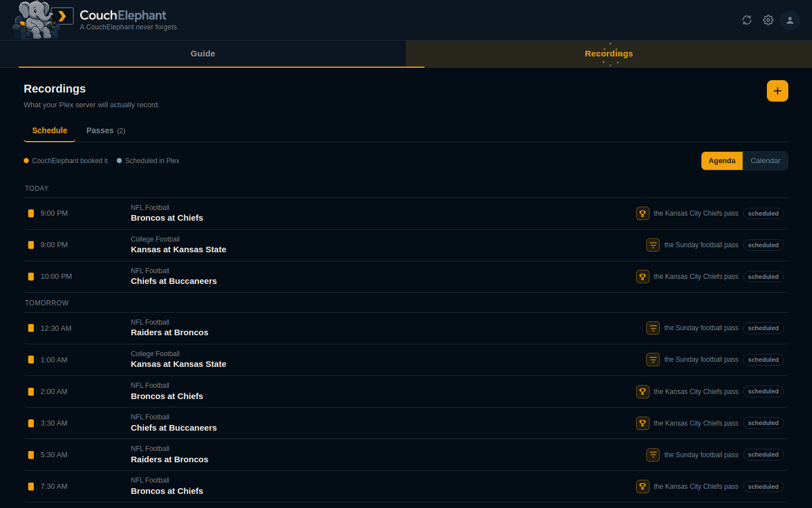
Task: Click orange marker beside 2:00 AM
Action: 31,391
